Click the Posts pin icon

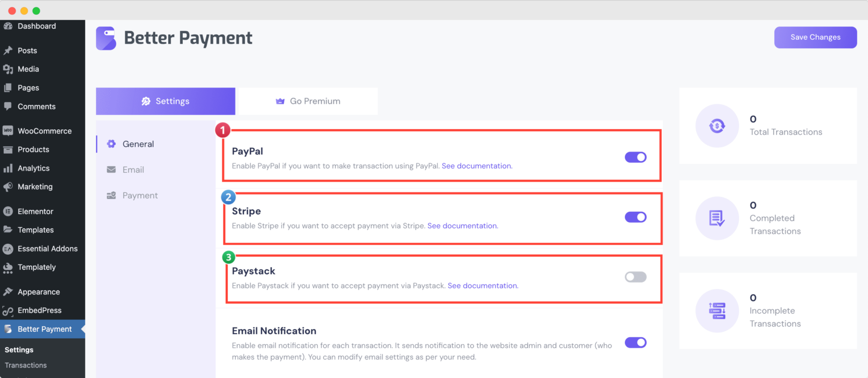8,51
